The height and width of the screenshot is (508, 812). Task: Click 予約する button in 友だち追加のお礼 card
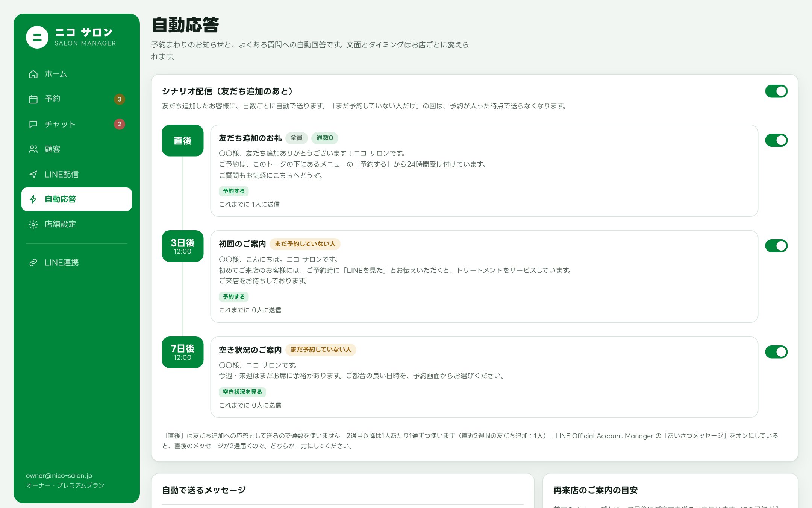tap(234, 191)
